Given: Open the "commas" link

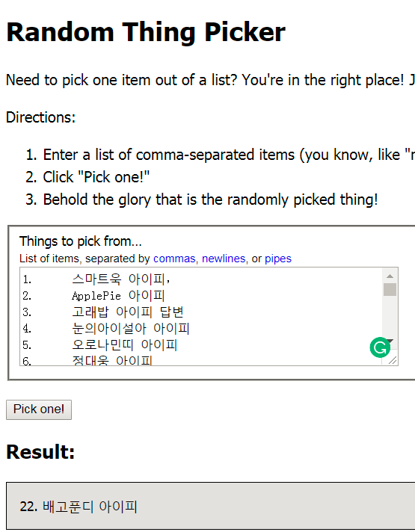Looking at the screenshot, I should pos(174,259).
